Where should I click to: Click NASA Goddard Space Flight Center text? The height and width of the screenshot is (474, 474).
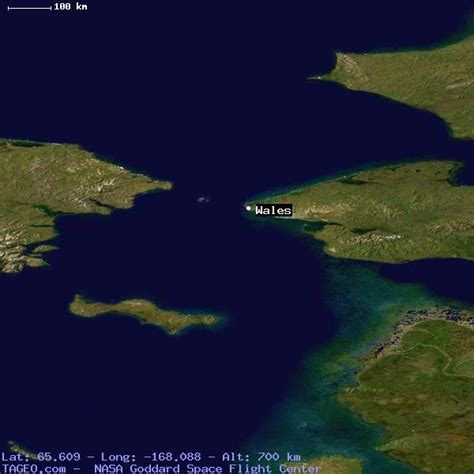[x=208, y=468]
